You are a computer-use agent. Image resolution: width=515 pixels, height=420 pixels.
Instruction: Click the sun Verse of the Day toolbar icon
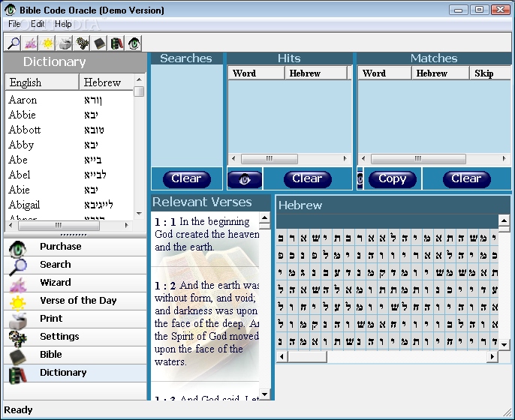(x=47, y=43)
